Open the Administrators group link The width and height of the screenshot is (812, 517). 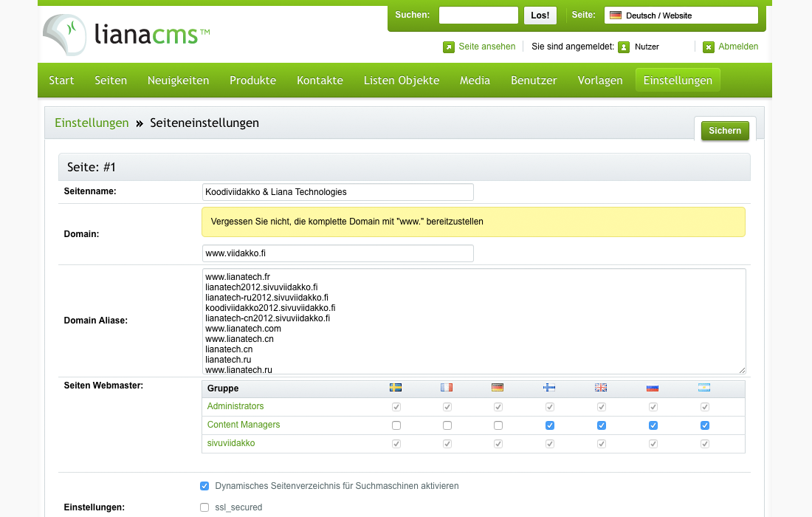tap(235, 406)
